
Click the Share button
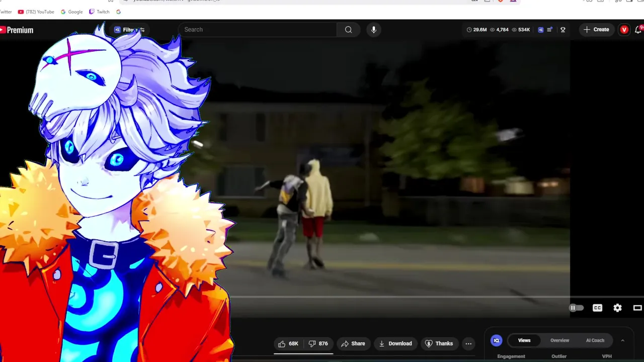coord(353,343)
